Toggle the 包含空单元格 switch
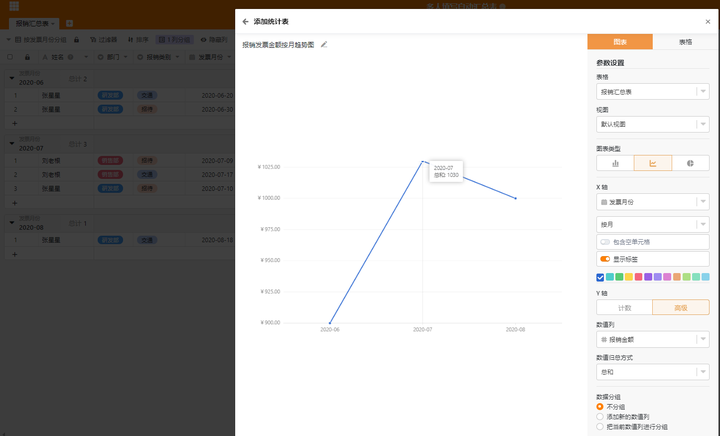720x436 pixels. (605, 242)
